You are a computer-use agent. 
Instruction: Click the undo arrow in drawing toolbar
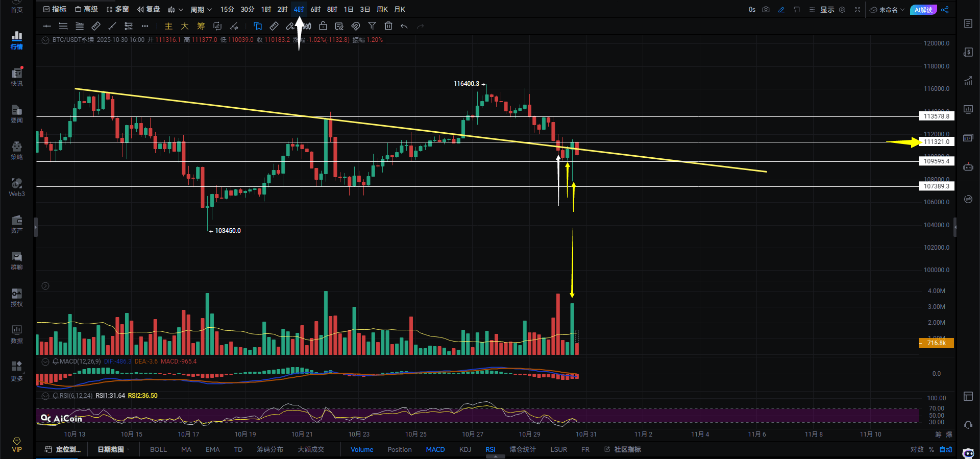click(404, 26)
